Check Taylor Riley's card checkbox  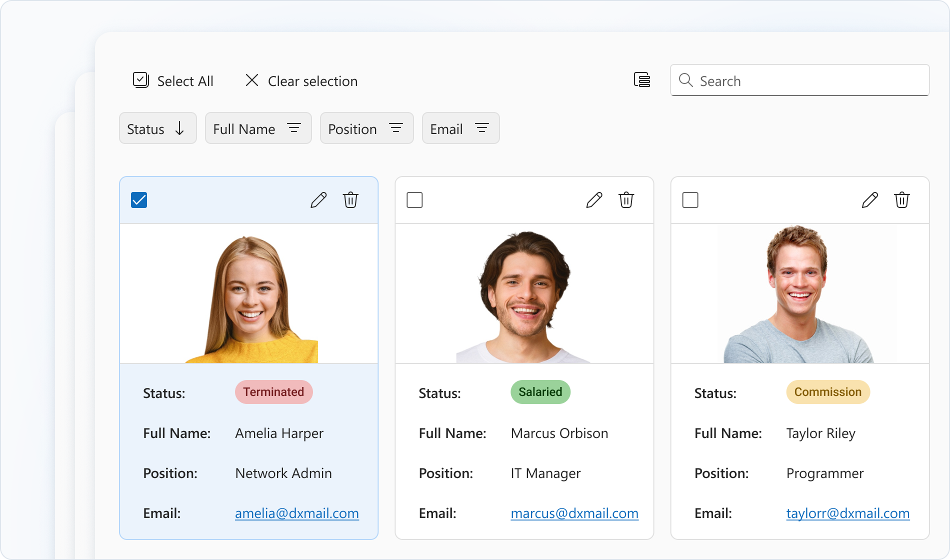coord(690,200)
